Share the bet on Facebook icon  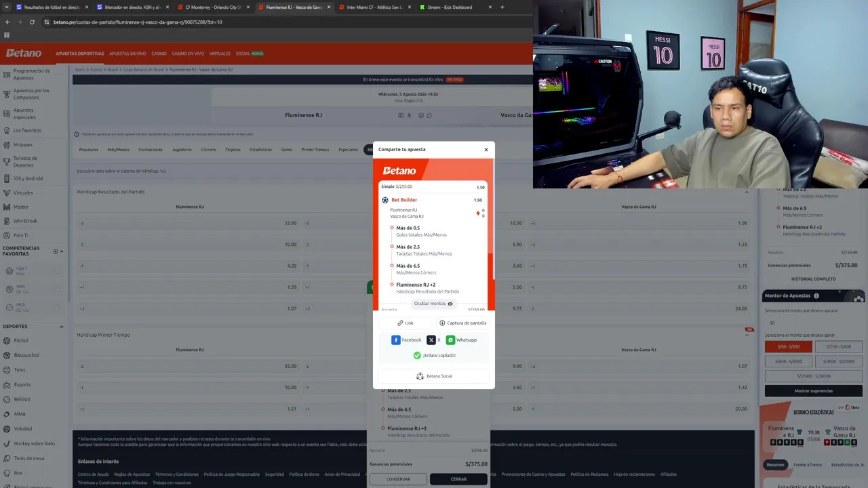[x=396, y=340]
